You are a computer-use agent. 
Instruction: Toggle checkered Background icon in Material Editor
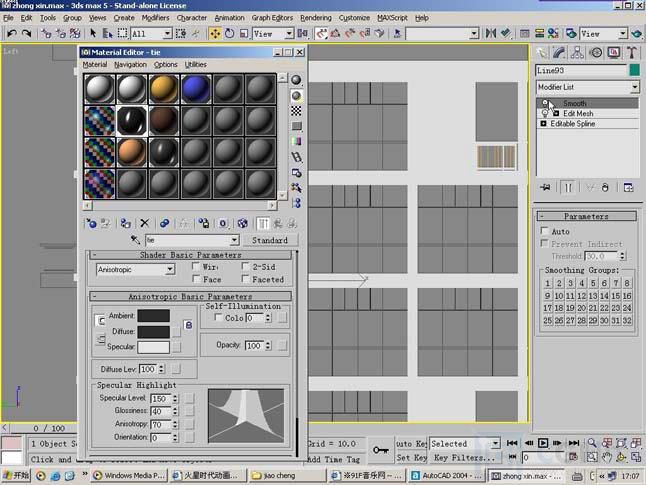point(296,111)
